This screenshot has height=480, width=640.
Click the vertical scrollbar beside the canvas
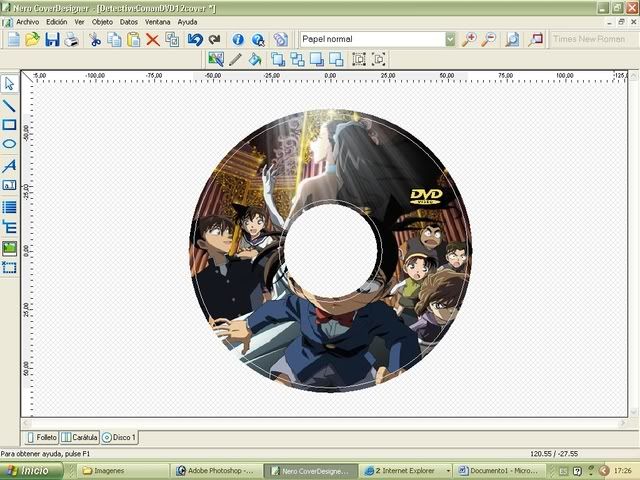click(x=633, y=244)
